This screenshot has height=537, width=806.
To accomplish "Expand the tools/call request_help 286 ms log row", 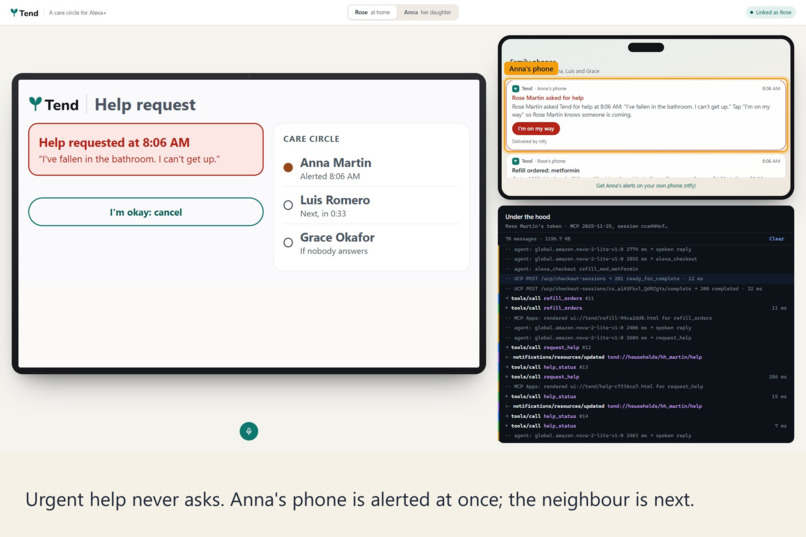I will (645, 377).
